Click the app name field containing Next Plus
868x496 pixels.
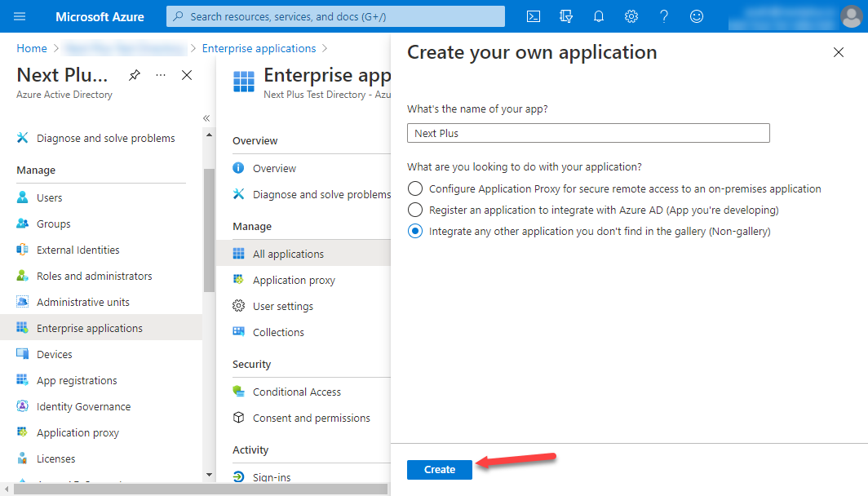(x=588, y=133)
